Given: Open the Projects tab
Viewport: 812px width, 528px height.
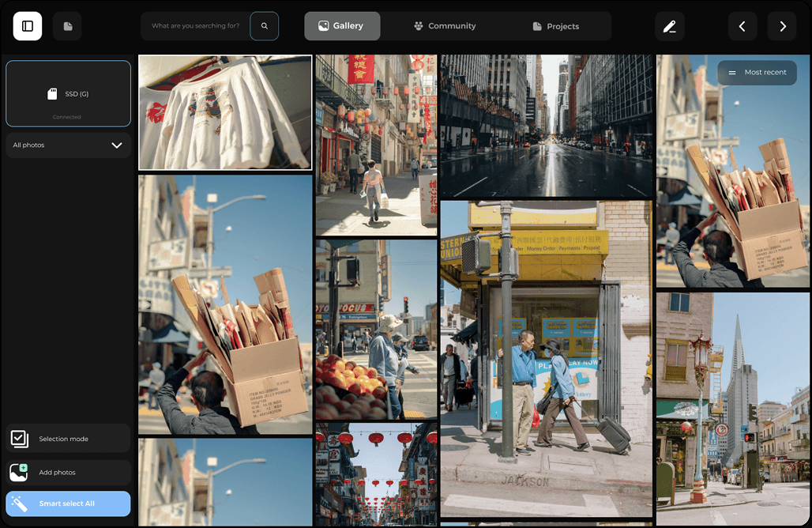Looking at the screenshot, I should click(x=555, y=26).
